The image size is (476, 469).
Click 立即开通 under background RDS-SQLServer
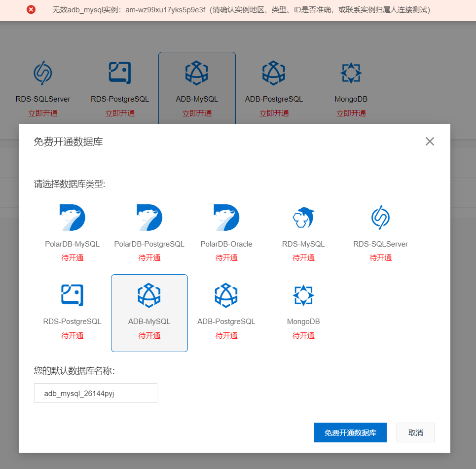(43, 113)
